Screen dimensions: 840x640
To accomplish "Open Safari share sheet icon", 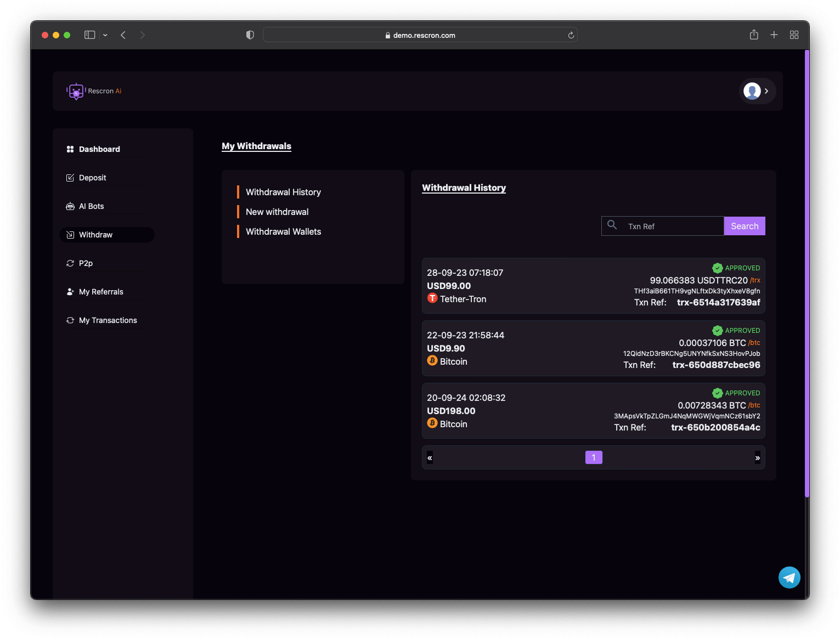I will click(754, 35).
